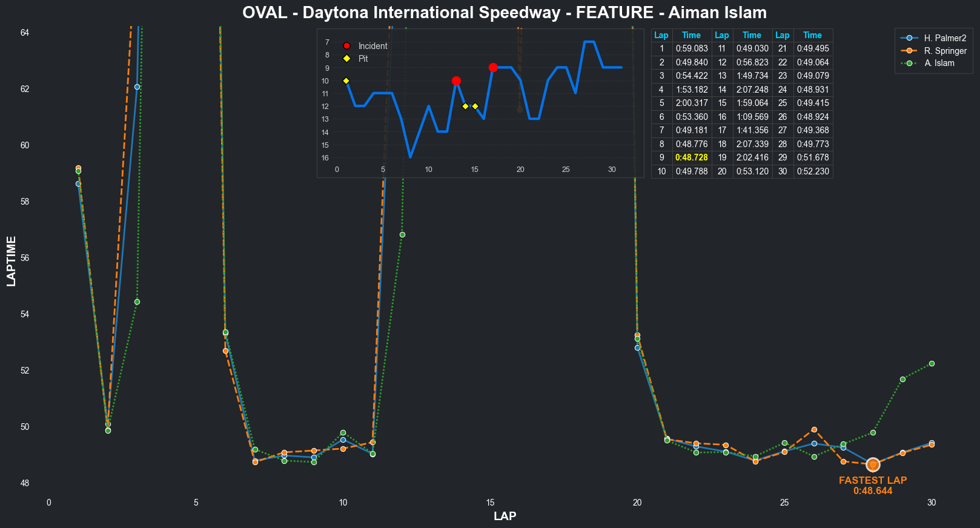Click H. Palmer2's blue point at lap 3

click(137, 87)
